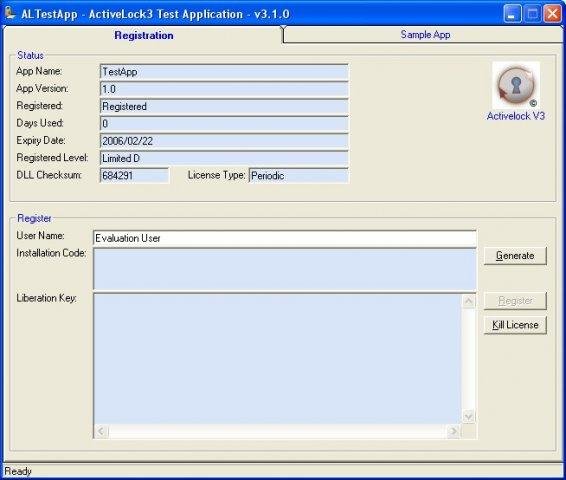
Task: Click the Liberation Key scroll down arrow
Action: 469,417
